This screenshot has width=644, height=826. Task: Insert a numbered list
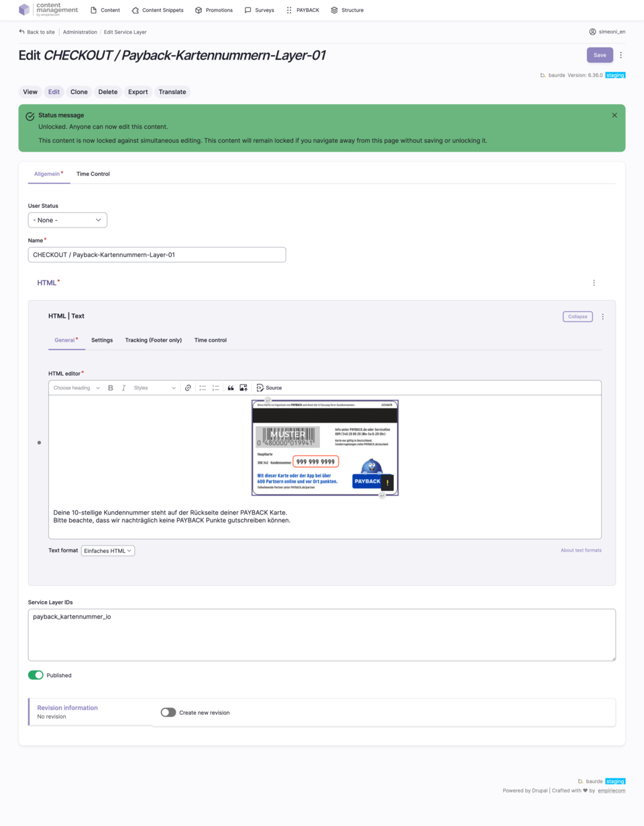(x=216, y=388)
